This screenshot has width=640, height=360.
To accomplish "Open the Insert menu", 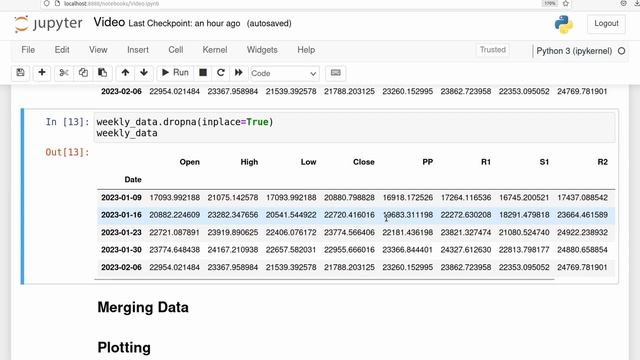I will [x=138, y=50].
